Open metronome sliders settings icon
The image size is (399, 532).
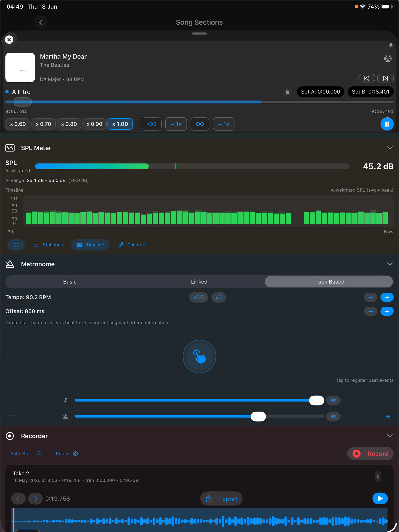click(388, 417)
